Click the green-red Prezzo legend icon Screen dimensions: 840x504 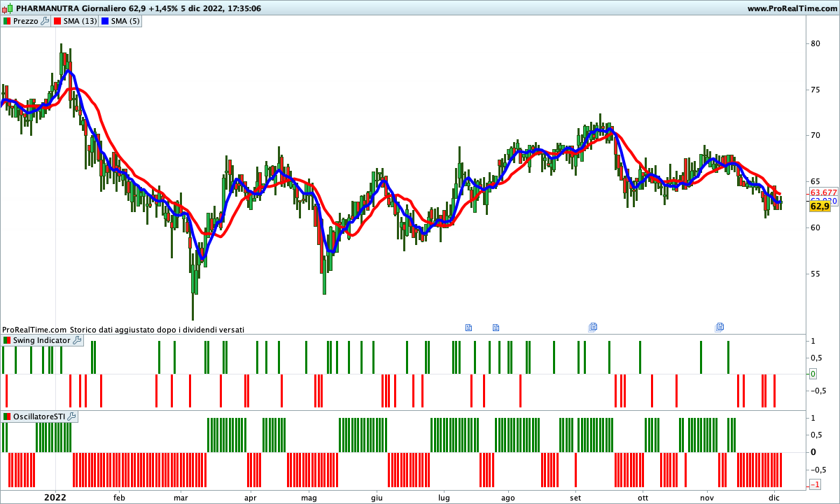click(x=7, y=21)
